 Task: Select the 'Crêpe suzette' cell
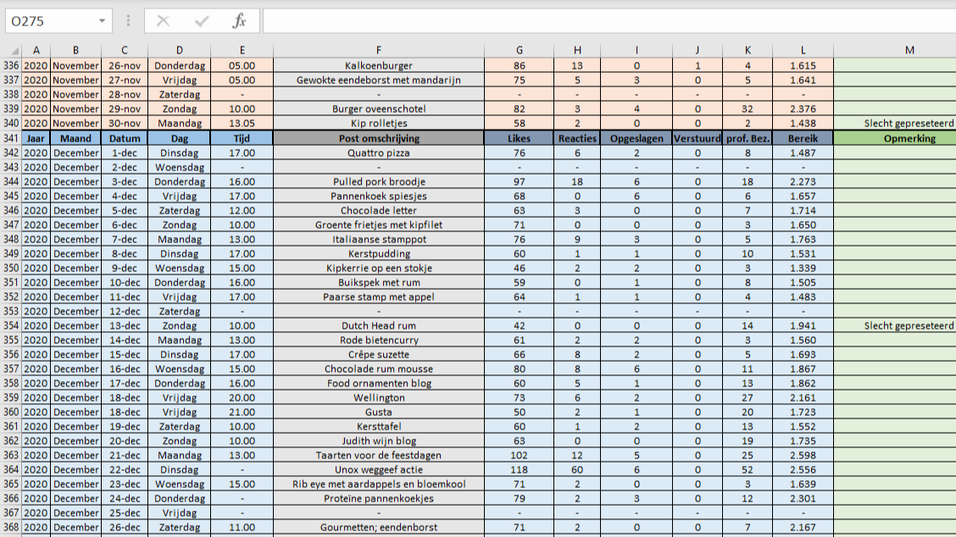(379, 355)
